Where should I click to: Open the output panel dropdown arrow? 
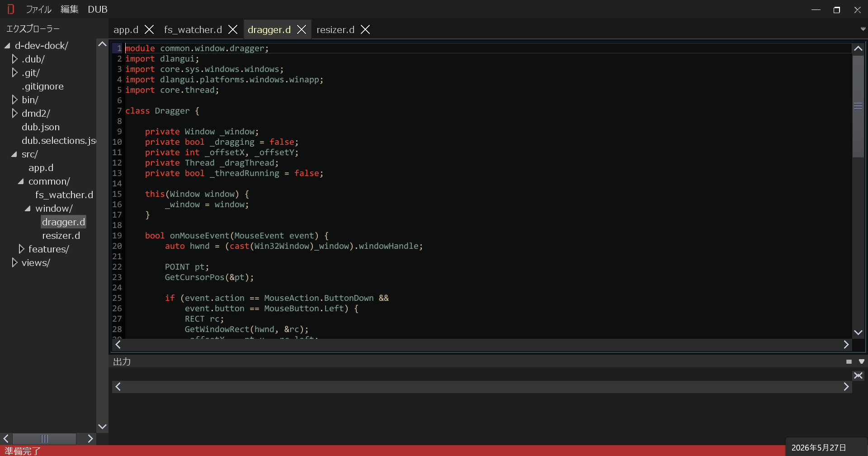(862, 362)
